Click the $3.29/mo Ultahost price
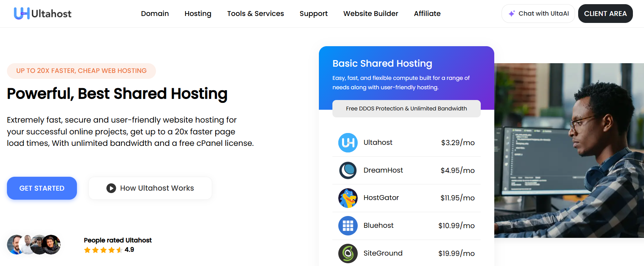 point(458,143)
